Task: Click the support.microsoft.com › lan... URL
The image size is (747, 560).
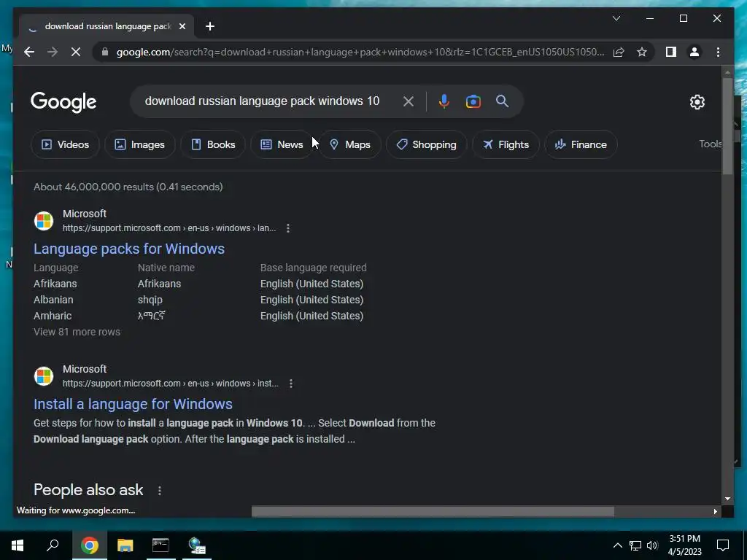Action: click(x=169, y=228)
